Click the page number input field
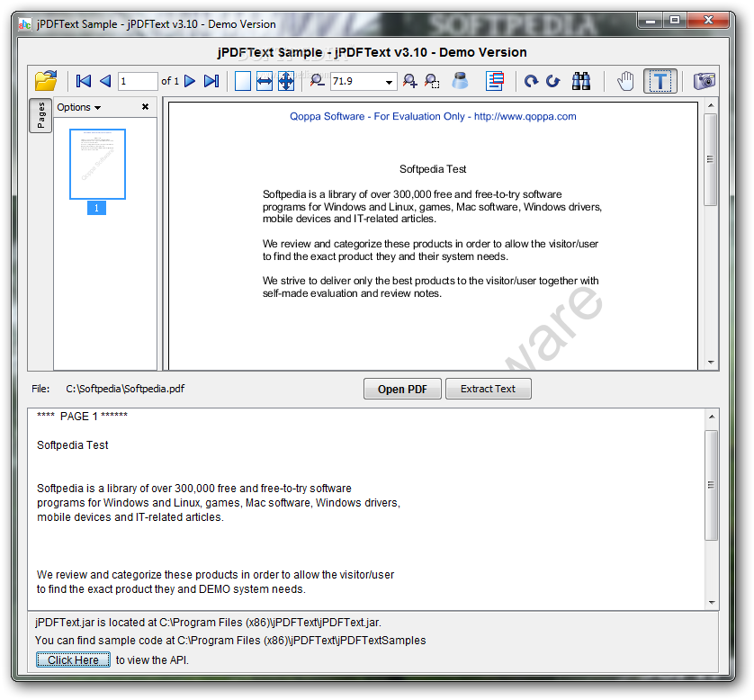Screen dimensions: 754x700 click(x=138, y=81)
